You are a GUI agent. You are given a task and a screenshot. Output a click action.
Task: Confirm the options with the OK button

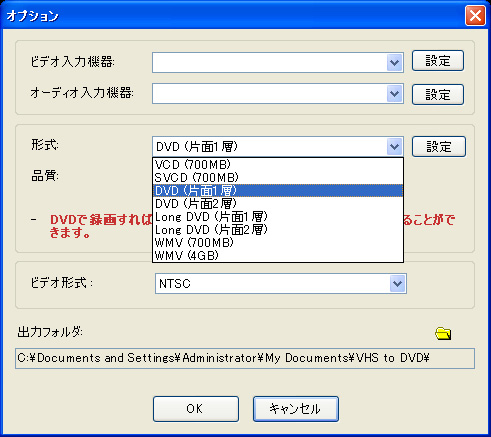(x=196, y=409)
